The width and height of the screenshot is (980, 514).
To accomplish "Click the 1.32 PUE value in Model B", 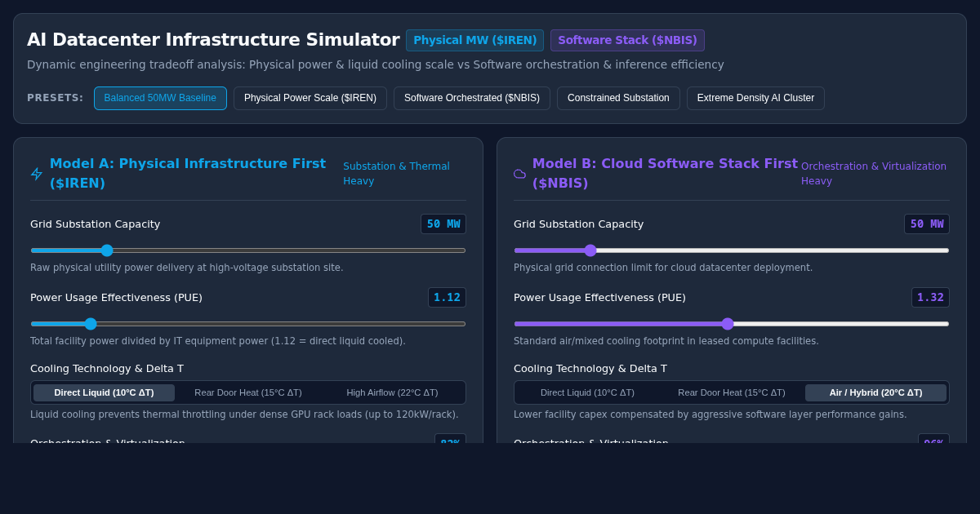I will (930, 298).
